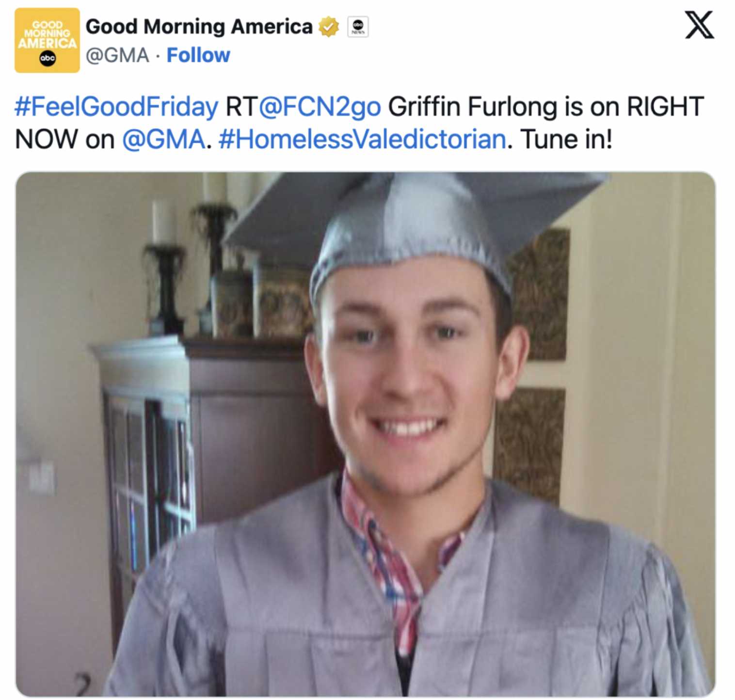
Task: Open the @GMA mention in tweet text
Action: click(x=163, y=140)
